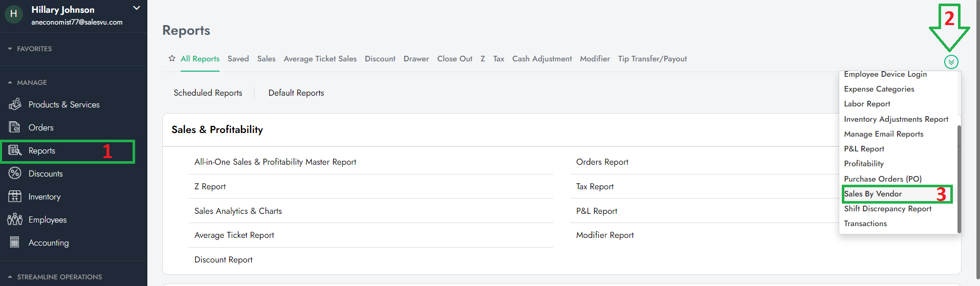
Task: Open the Cash Adjustment tab
Action: tap(542, 59)
